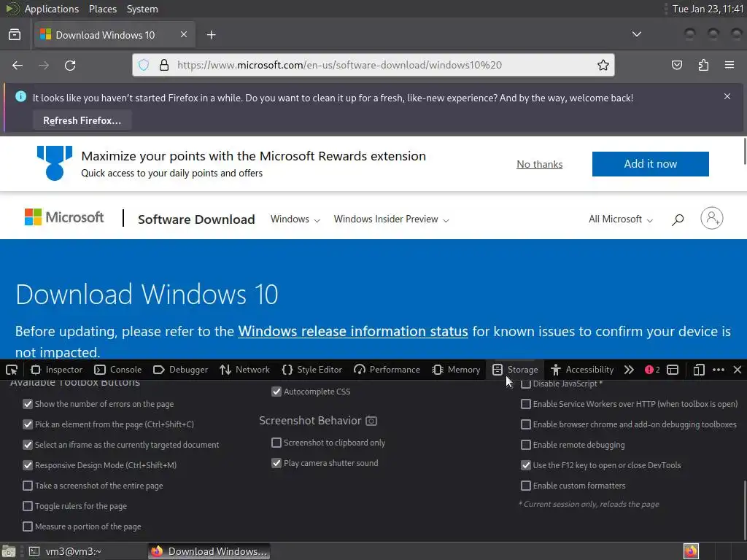
Task: Reload the current page
Action: click(70, 65)
